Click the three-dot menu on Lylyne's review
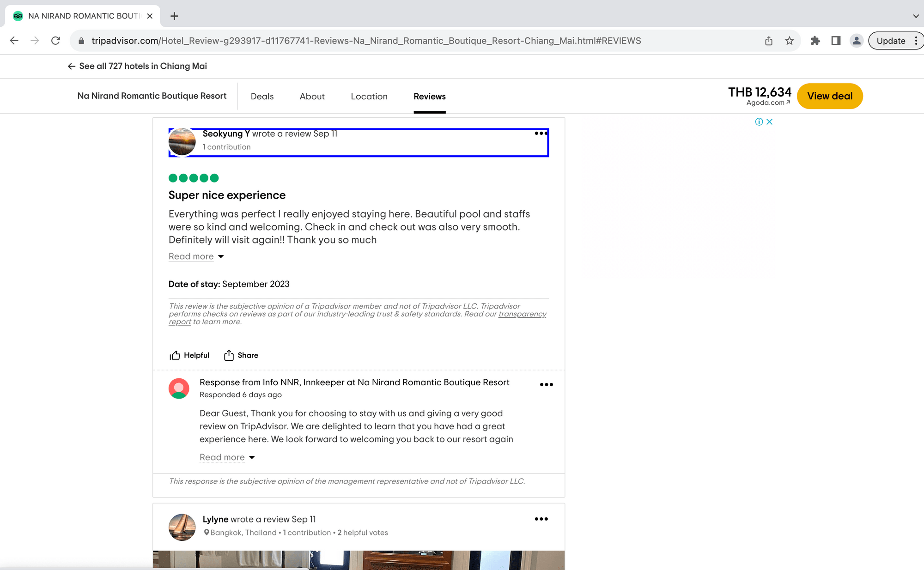Image resolution: width=924 pixels, height=570 pixels. point(541,519)
